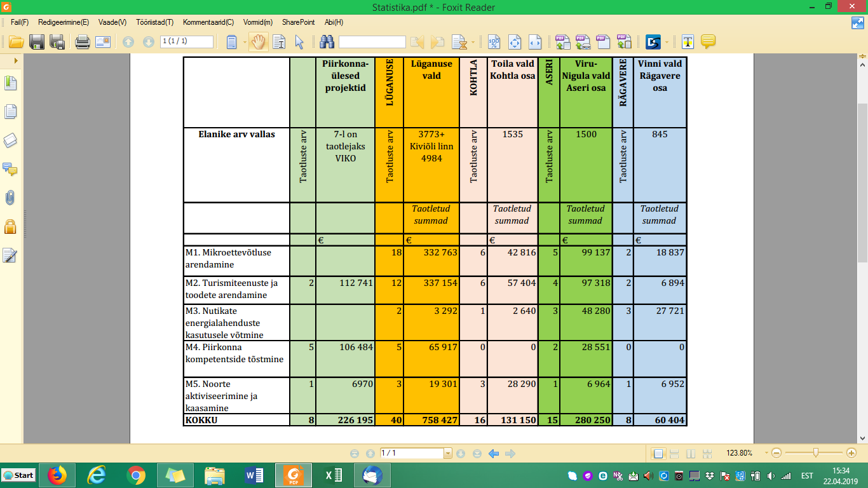Image resolution: width=868 pixels, height=488 pixels.
Task: Go to next page with down arrow
Action: tap(149, 42)
